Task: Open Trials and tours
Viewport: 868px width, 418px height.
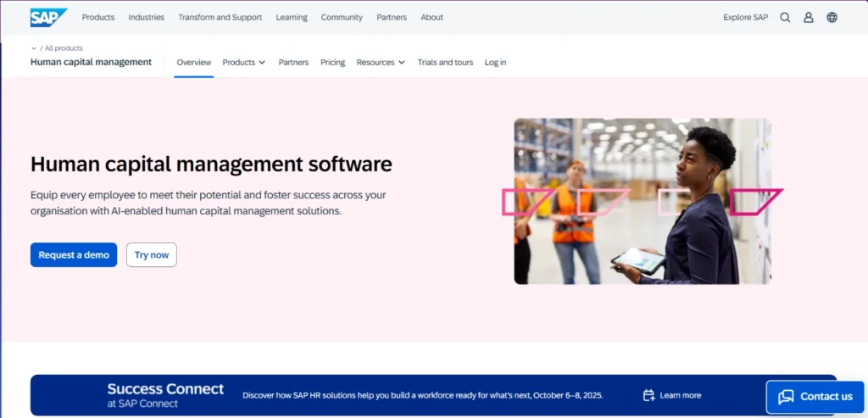Action: point(445,63)
